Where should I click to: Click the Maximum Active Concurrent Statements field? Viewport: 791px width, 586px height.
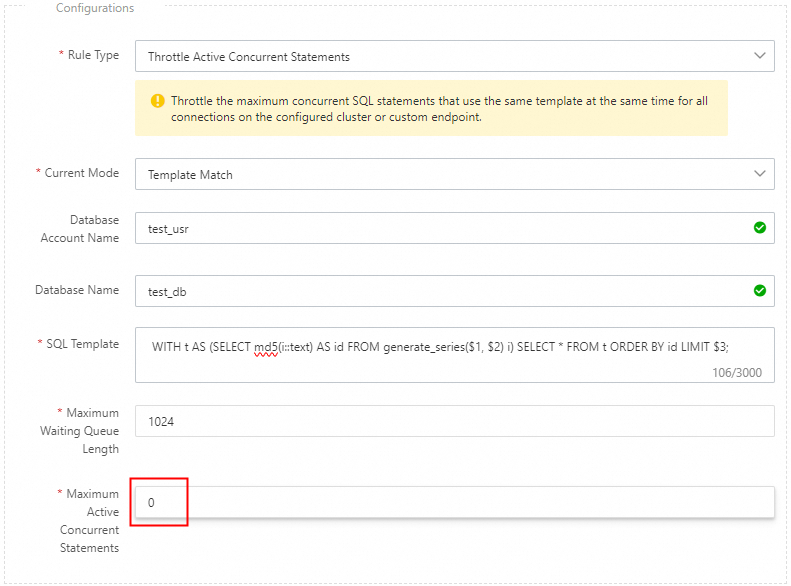pos(455,502)
